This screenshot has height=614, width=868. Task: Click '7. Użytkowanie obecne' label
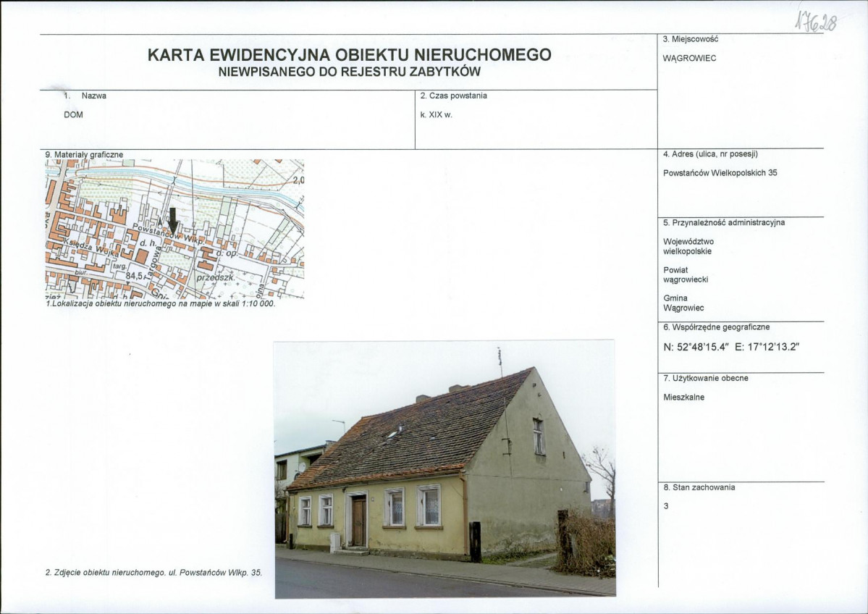point(706,378)
